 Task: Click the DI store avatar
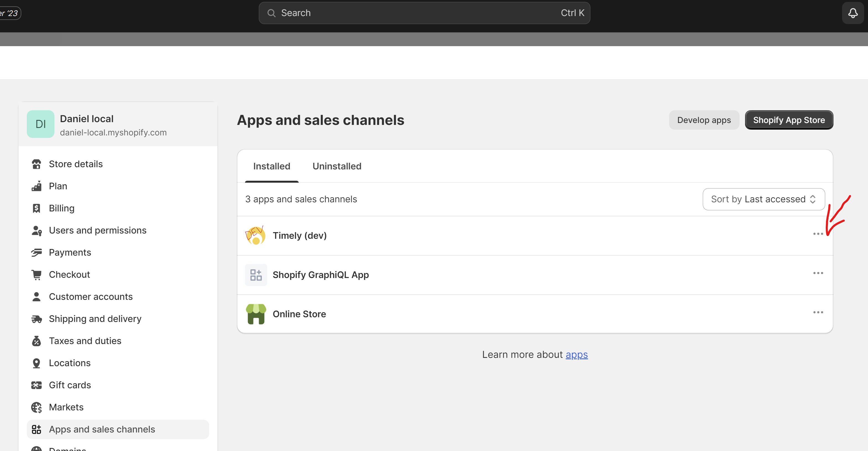pos(40,124)
